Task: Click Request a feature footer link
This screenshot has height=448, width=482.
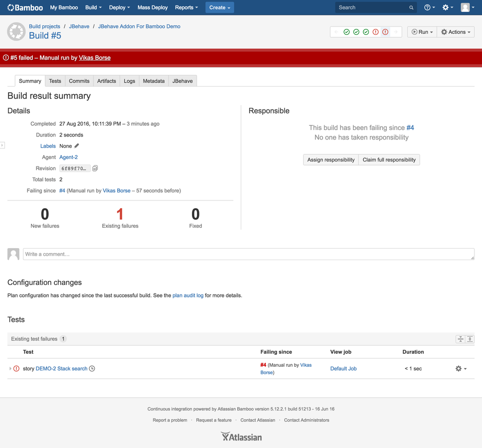Action: tap(214, 420)
